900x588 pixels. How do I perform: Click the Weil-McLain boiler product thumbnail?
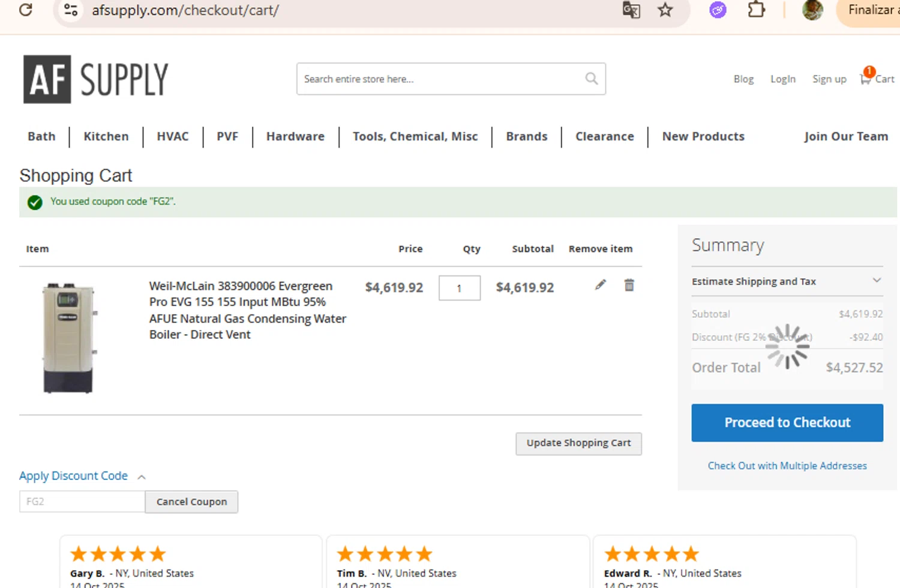pos(68,338)
